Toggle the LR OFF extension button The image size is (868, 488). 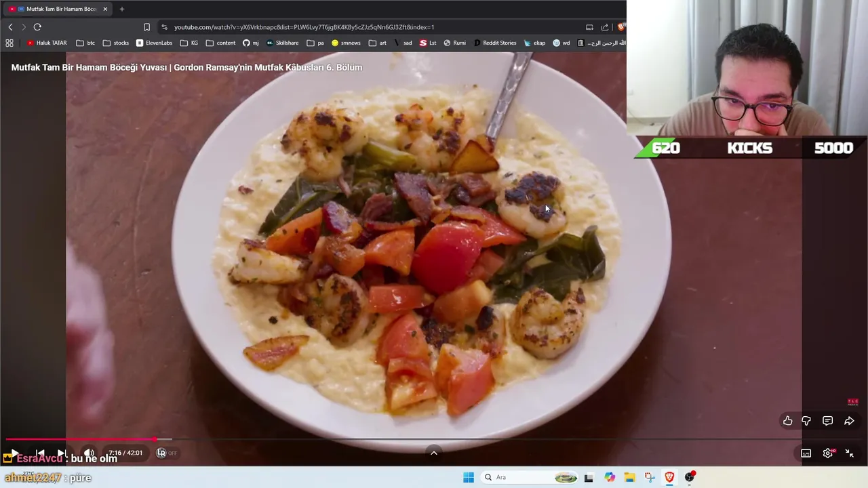coord(166,453)
